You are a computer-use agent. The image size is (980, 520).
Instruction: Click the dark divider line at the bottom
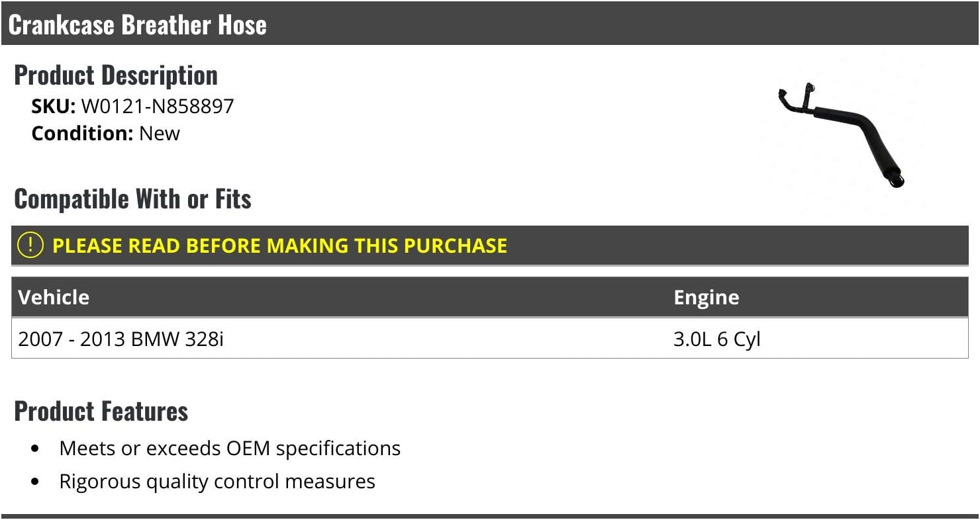click(x=490, y=516)
